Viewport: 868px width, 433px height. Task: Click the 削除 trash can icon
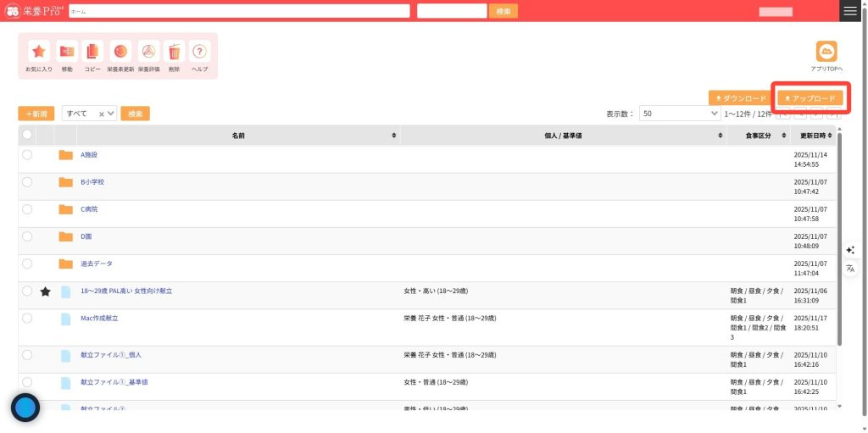174,52
